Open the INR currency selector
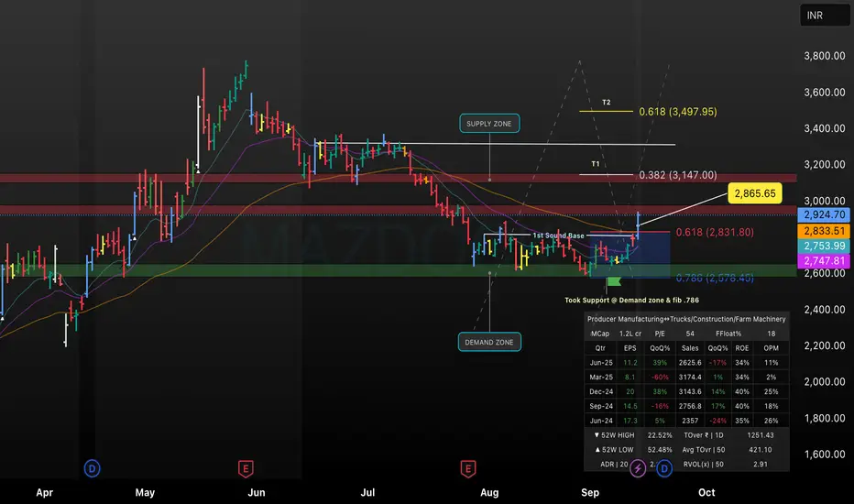 pyautogui.click(x=824, y=16)
